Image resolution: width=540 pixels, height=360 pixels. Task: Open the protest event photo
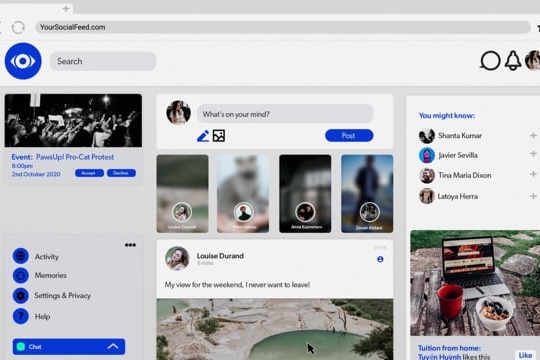point(73,120)
